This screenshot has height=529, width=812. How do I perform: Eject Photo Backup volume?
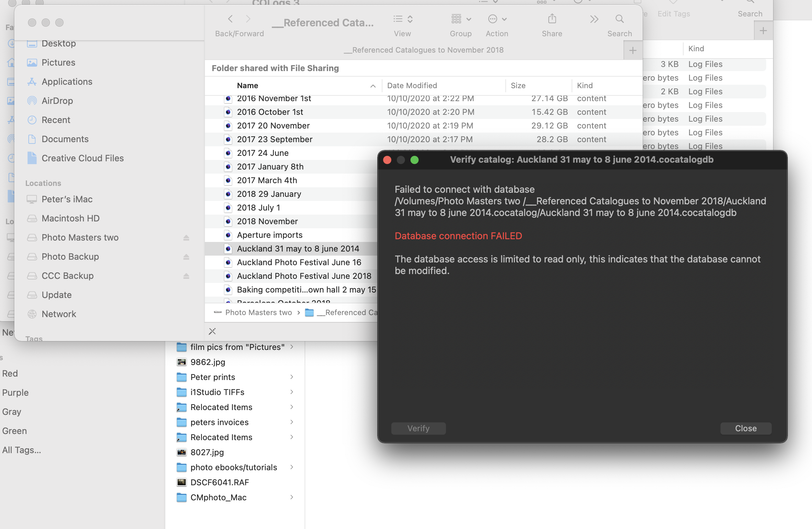point(186,257)
